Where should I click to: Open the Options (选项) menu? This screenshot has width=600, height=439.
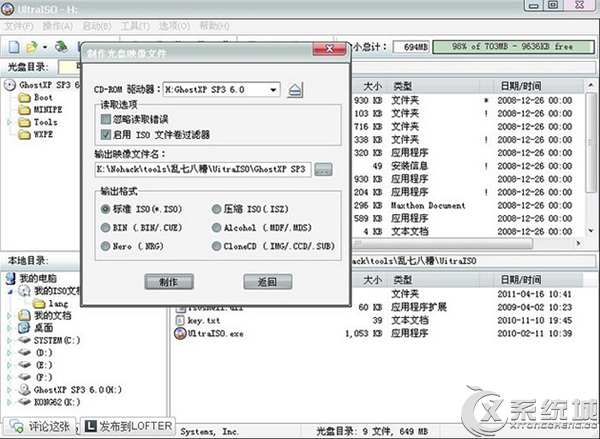174,26
